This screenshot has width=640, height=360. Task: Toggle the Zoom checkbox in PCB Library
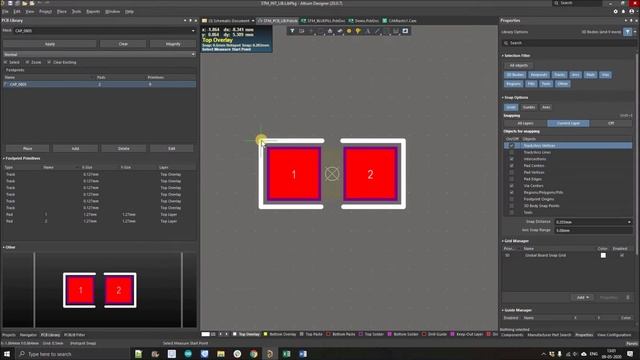point(27,62)
